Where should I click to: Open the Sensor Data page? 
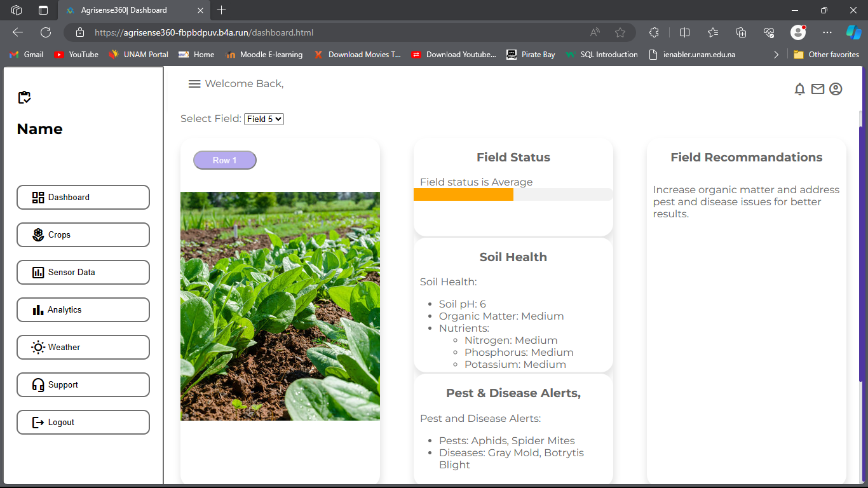click(x=83, y=272)
